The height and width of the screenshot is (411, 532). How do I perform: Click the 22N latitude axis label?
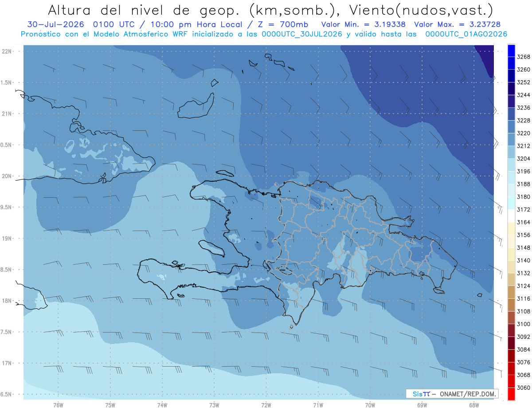coord(7,51)
